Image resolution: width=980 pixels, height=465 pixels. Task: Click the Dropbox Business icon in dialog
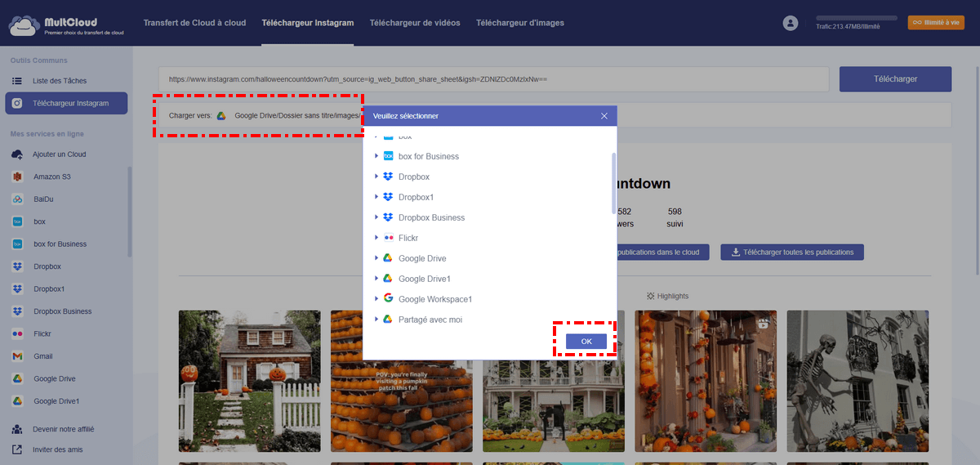click(389, 217)
